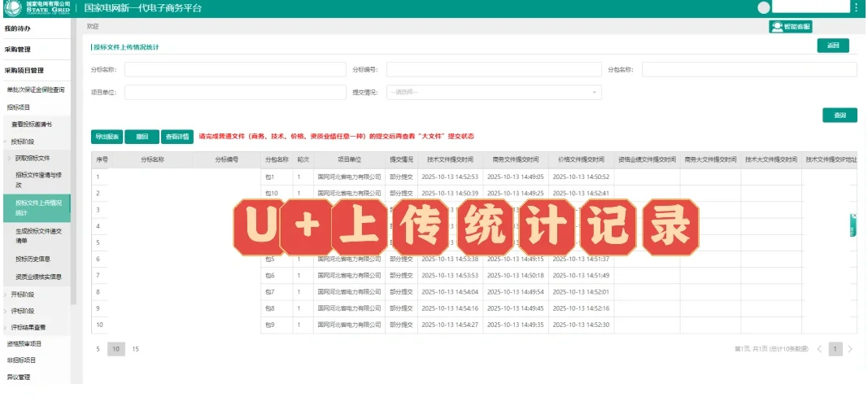Viewport: 868px width, 397px height.
Task: Focus the 分标编号 input field
Action: point(494,69)
